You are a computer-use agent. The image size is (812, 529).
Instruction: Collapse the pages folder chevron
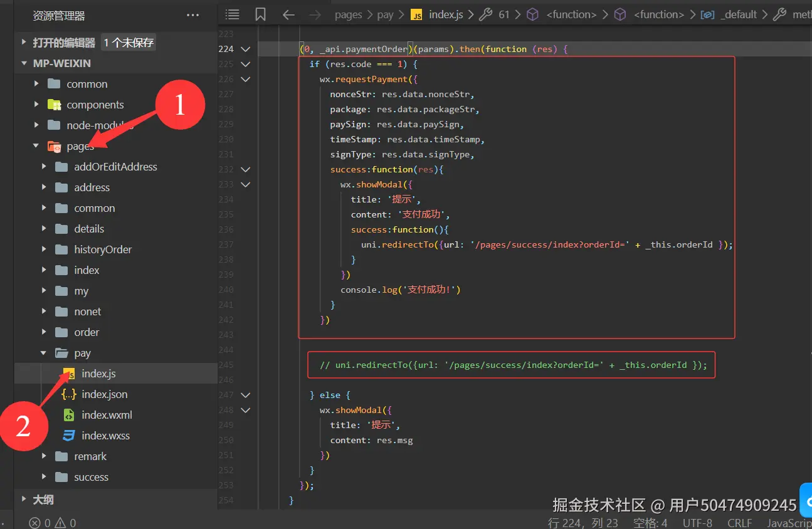[x=36, y=146]
